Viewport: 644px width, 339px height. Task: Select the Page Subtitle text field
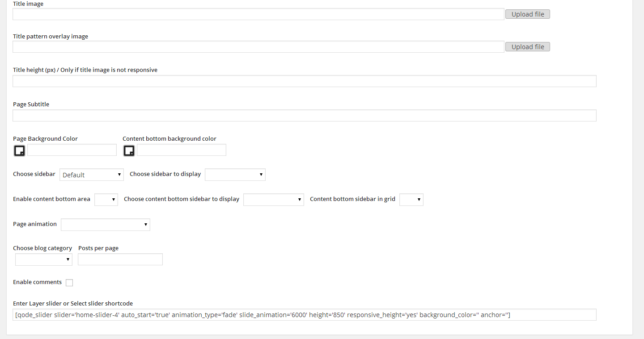(x=304, y=116)
